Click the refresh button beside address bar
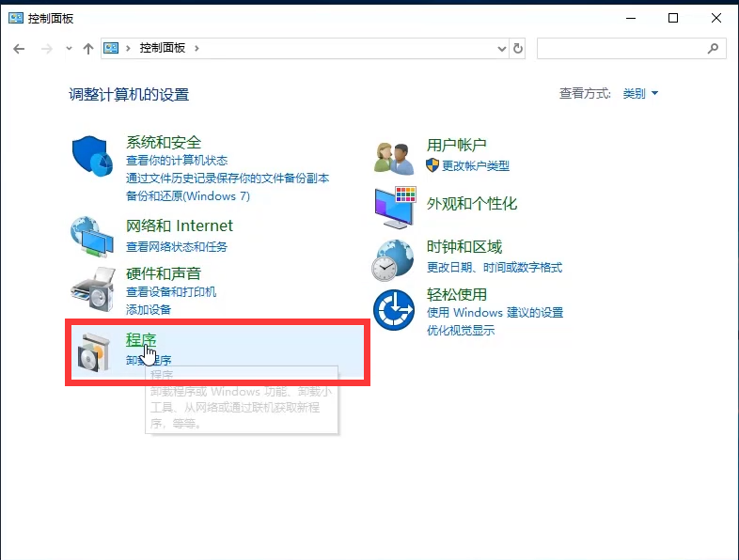739x560 pixels. pyautogui.click(x=517, y=48)
